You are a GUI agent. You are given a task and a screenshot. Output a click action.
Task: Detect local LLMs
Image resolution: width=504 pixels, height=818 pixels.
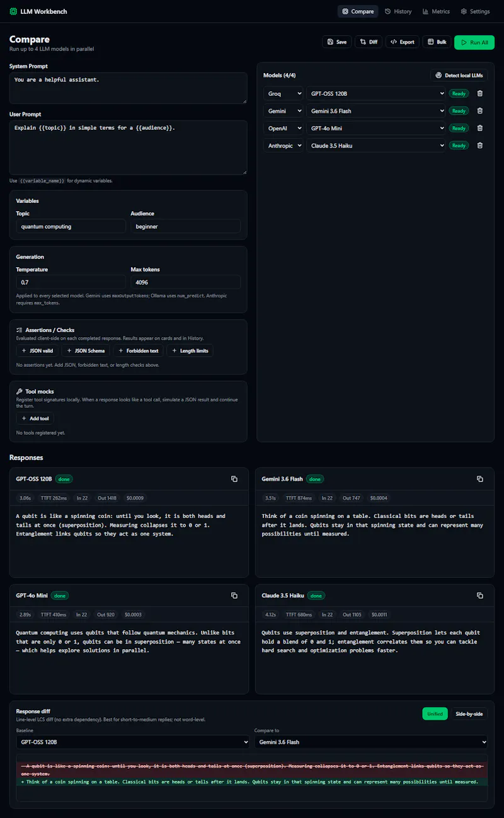459,75
